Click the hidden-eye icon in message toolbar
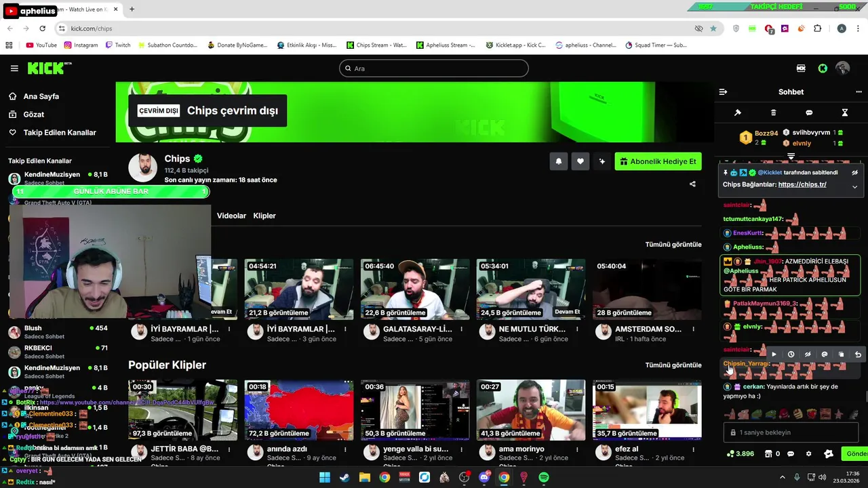 click(808, 354)
